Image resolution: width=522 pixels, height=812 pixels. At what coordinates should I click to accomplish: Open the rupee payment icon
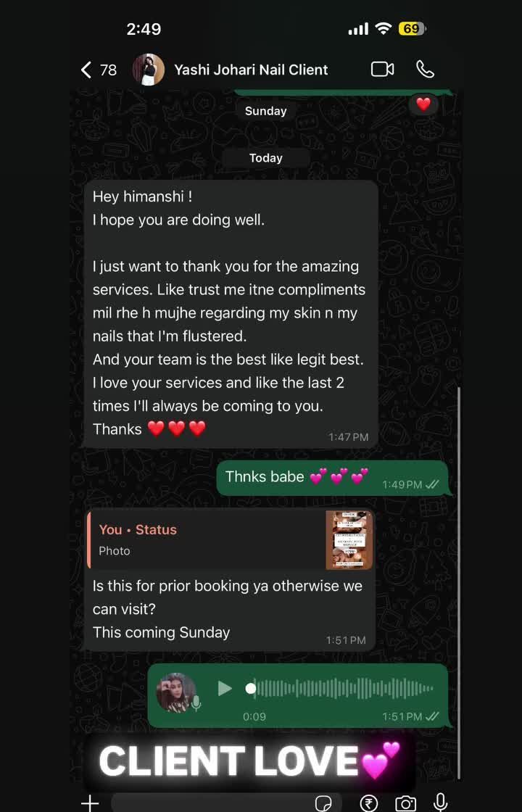coord(369,803)
